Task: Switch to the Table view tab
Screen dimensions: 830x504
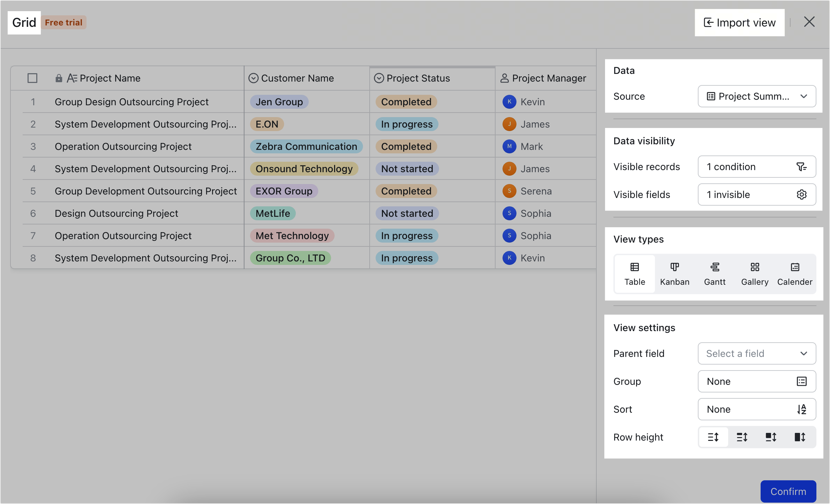Action: click(x=634, y=274)
